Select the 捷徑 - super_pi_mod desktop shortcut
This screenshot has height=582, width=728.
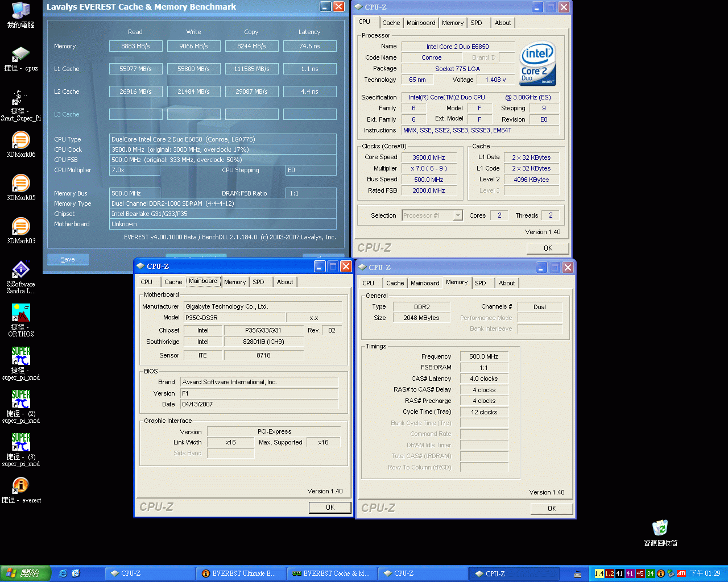pyautogui.click(x=21, y=364)
